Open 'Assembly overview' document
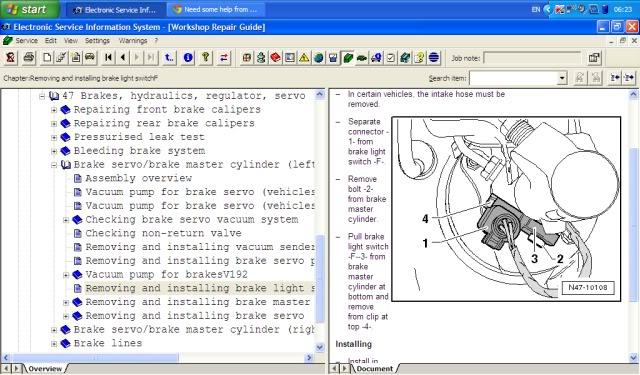Viewport: 640px width, 375px height. pos(138,178)
